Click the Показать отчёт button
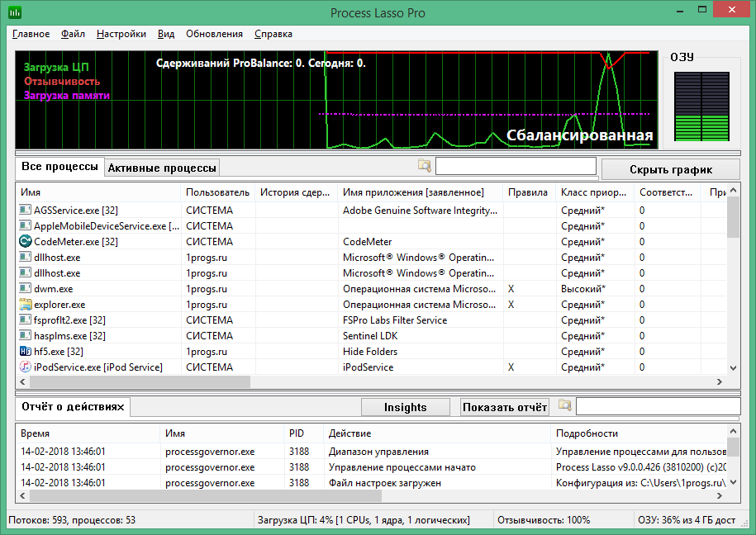This screenshot has width=756, height=535. click(x=505, y=407)
